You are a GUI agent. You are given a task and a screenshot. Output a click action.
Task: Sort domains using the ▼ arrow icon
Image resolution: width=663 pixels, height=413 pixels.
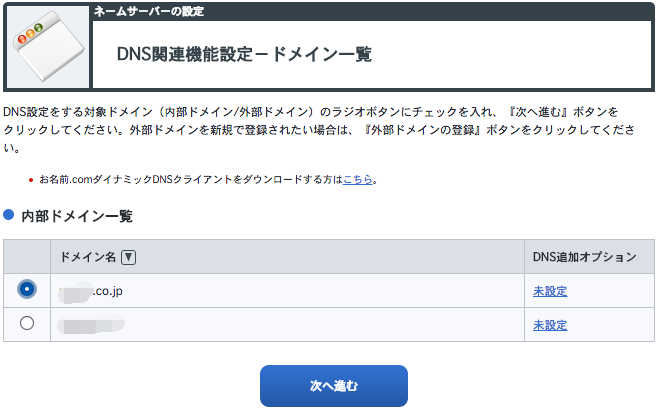(x=129, y=257)
